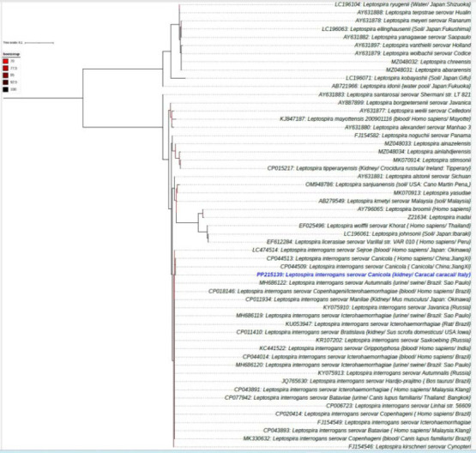Image resolution: width=476 pixels, height=453 pixels.
Task: Select leaf MZ048034 Leptospira ainlahdjerensis
Action: point(425,152)
